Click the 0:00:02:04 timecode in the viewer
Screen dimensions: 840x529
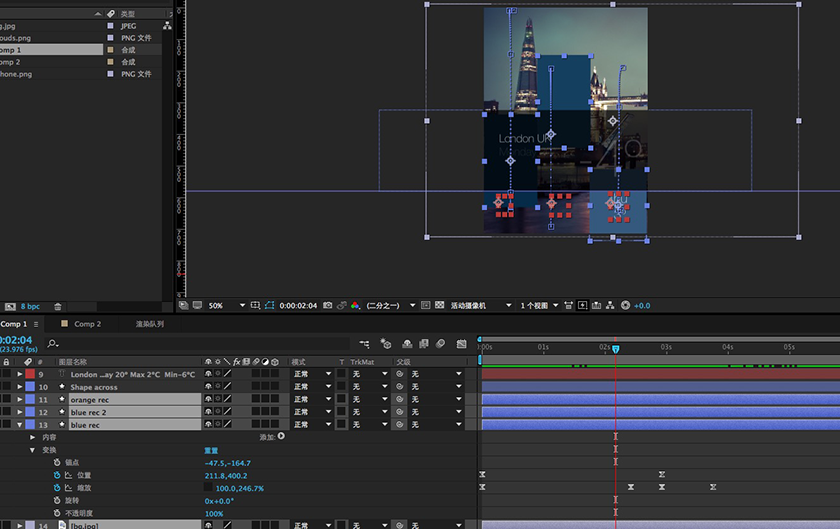[298, 306]
